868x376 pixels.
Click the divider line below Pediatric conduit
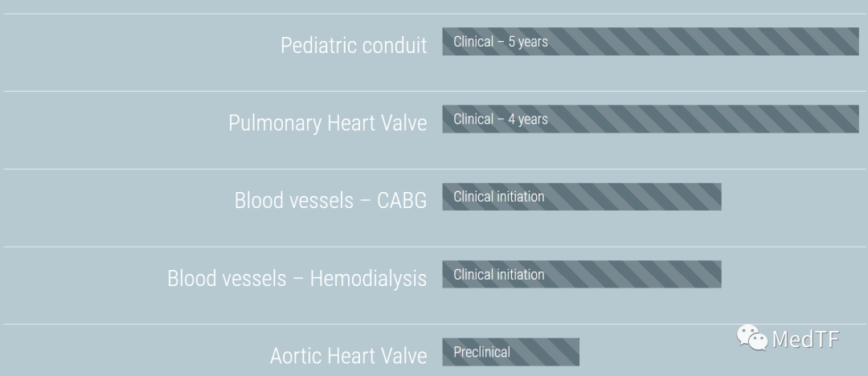coord(435,91)
